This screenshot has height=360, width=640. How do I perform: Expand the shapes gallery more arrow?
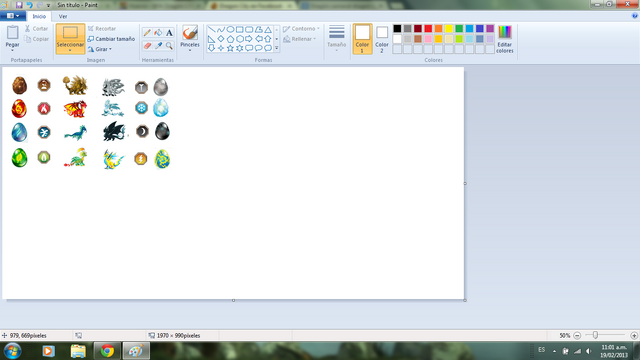pyautogui.click(x=277, y=48)
